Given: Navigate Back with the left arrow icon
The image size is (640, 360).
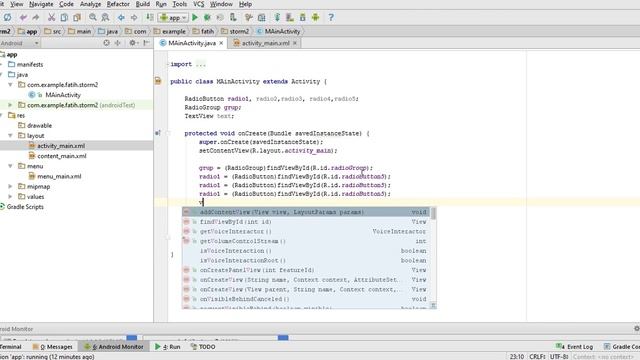Looking at the screenshot, I should [x=121, y=18].
